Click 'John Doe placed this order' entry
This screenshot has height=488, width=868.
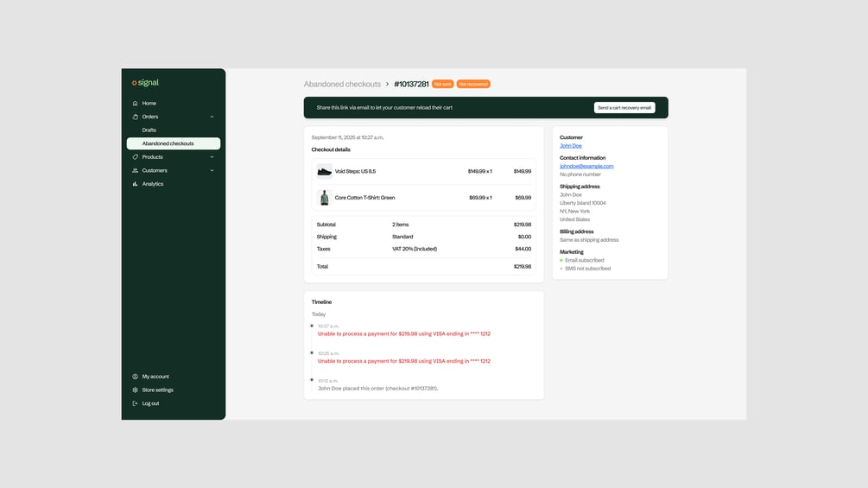(x=378, y=389)
